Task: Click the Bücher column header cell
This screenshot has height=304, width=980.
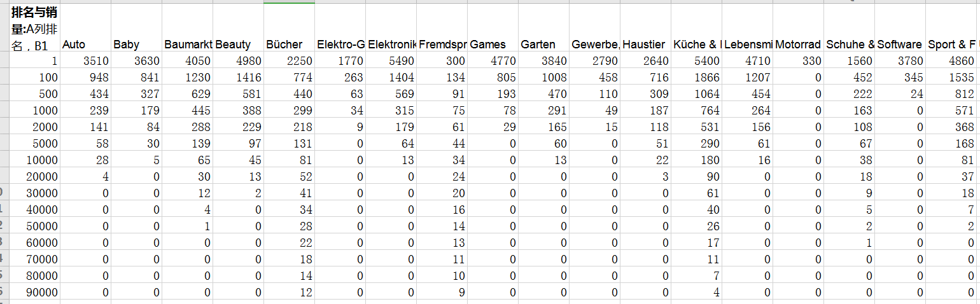Action: tap(289, 28)
